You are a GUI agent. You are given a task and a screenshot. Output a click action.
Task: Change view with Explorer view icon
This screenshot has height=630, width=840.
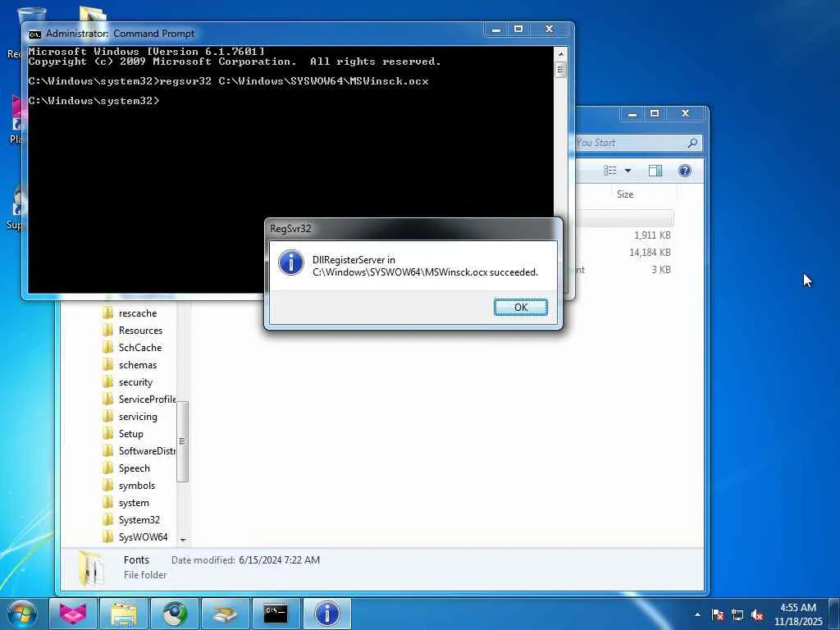610,171
